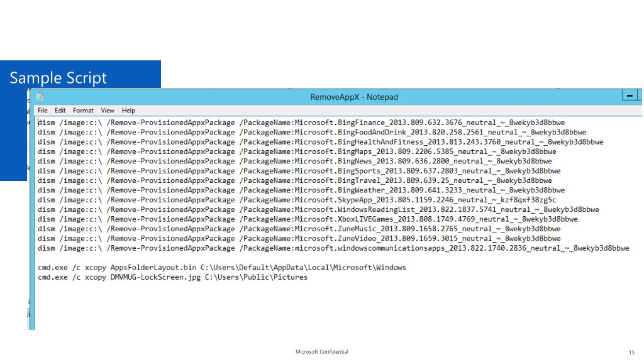Click the line containing Microsoft.BingHealthAndFitness
The width and height of the screenshot is (644, 362).
[x=321, y=142]
